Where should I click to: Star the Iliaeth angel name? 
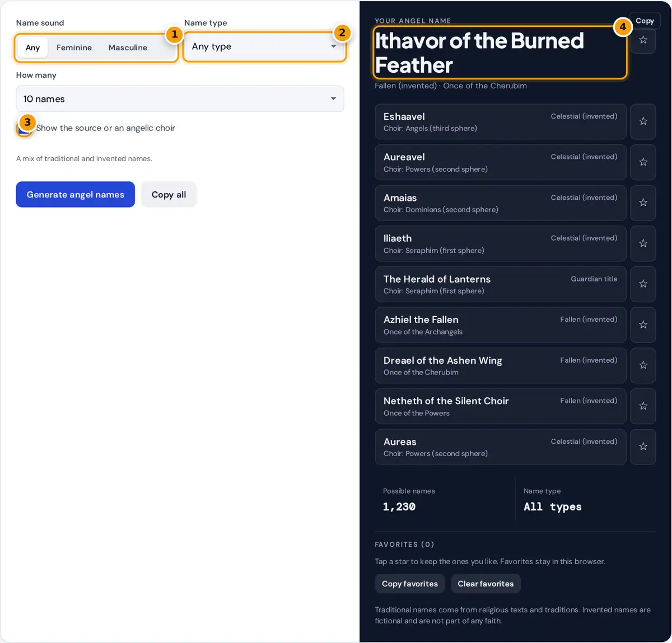point(643,243)
